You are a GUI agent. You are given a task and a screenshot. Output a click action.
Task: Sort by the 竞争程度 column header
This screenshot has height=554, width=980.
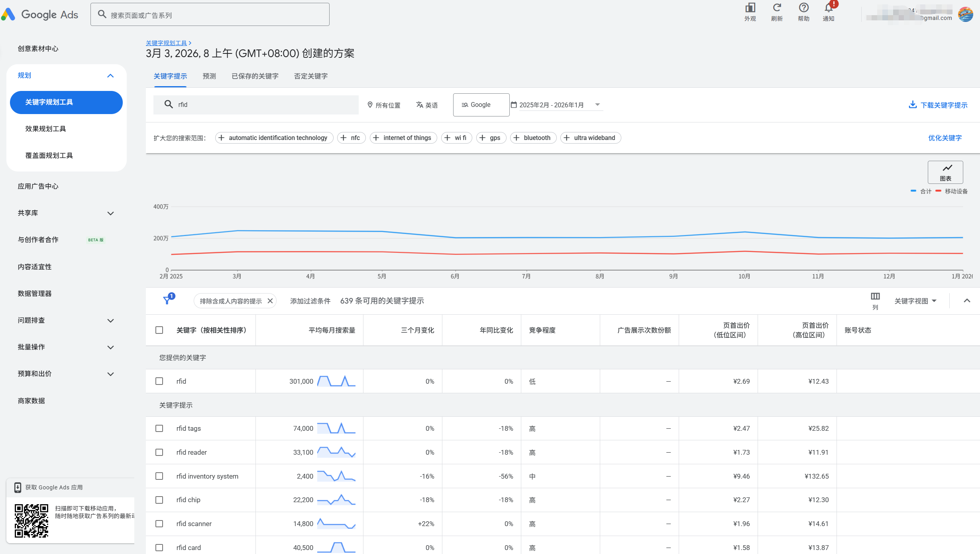(x=542, y=330)
